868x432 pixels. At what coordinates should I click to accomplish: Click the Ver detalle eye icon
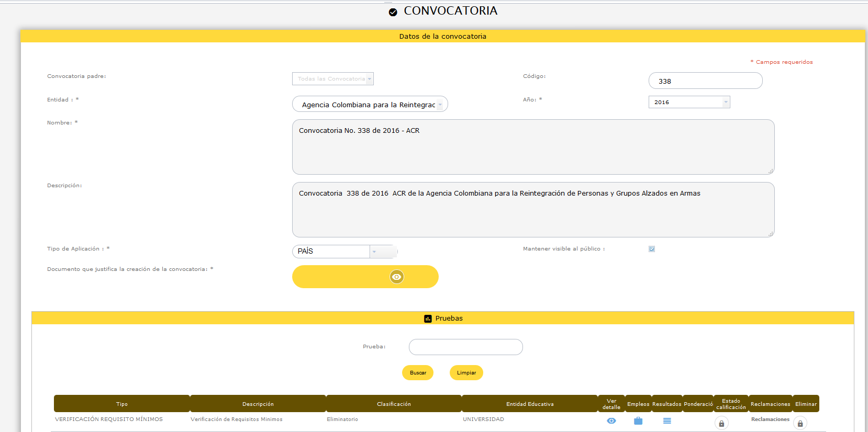(x=611, y=421)
